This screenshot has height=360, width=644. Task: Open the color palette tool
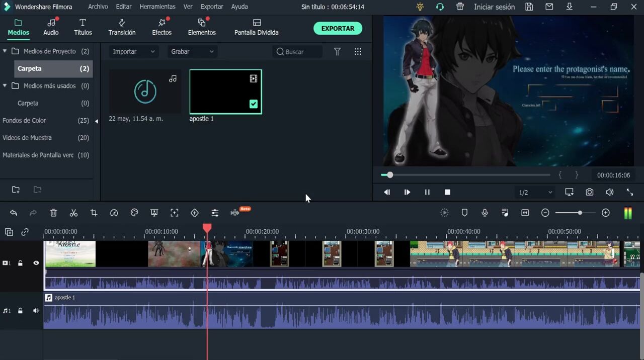tap(134, 213)
